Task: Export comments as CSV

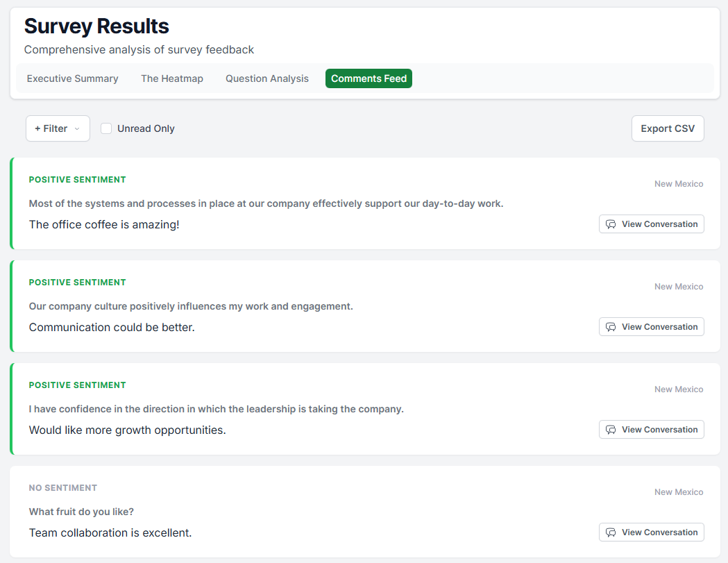Action: pos(668,128)
